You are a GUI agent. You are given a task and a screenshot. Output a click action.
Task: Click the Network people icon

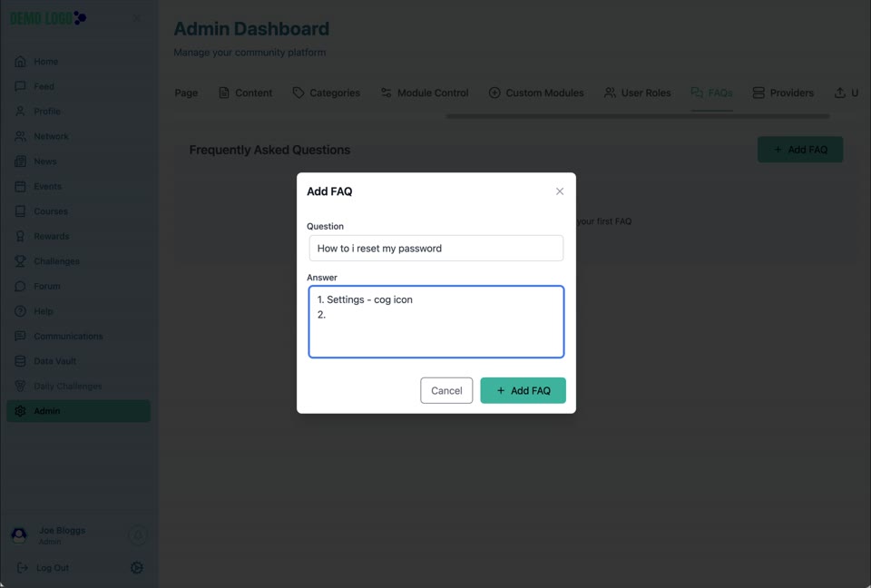[20, 136]
